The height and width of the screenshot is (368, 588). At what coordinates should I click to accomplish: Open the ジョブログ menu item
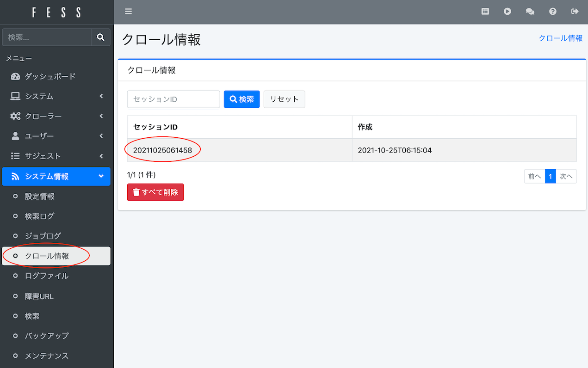(x=43, y=236)
